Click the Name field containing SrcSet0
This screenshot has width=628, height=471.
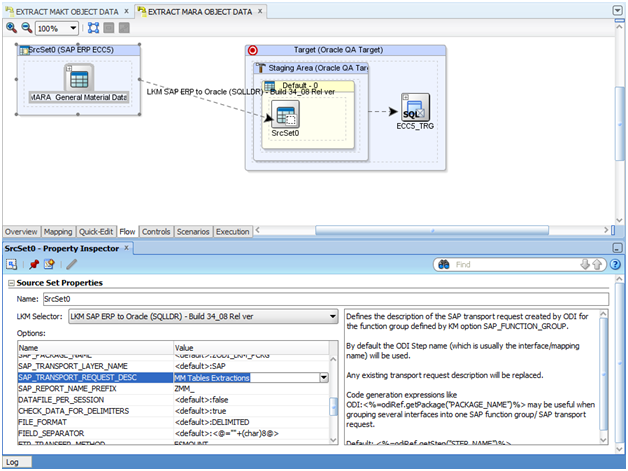(x=326, y=299)
